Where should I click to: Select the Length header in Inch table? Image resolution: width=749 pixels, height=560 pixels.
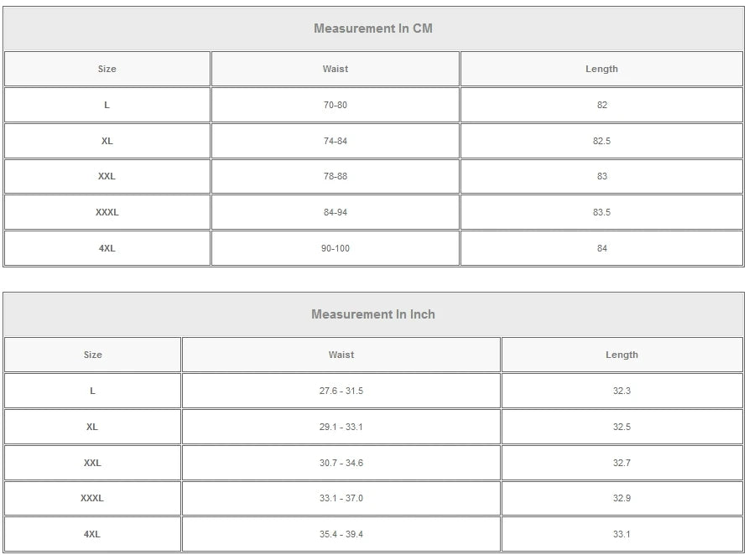(622, 355)
